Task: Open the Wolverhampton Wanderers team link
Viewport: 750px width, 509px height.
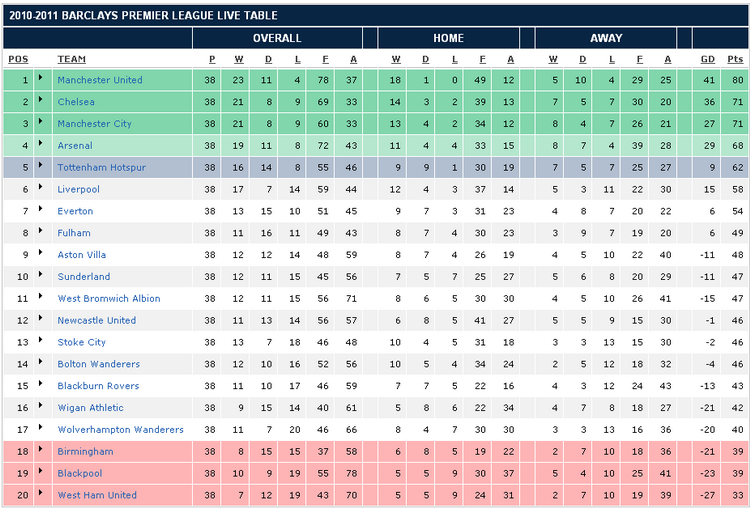Action: [x=120, y=430]
